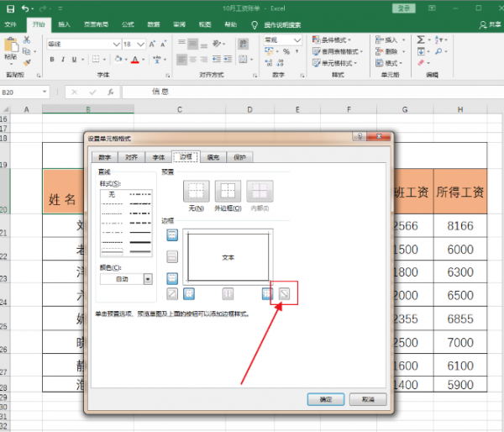Open the 视图 ribbon tab

tap(205, 24)
